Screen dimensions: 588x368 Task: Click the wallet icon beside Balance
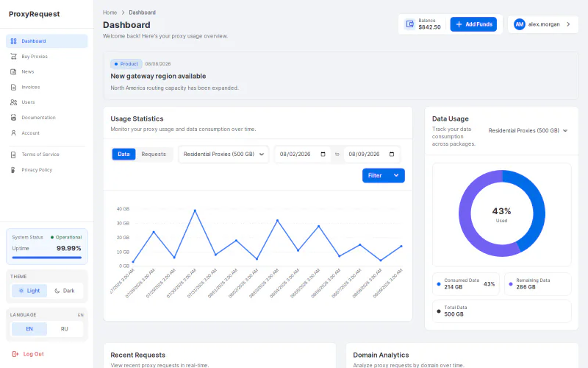pos(410,24)
